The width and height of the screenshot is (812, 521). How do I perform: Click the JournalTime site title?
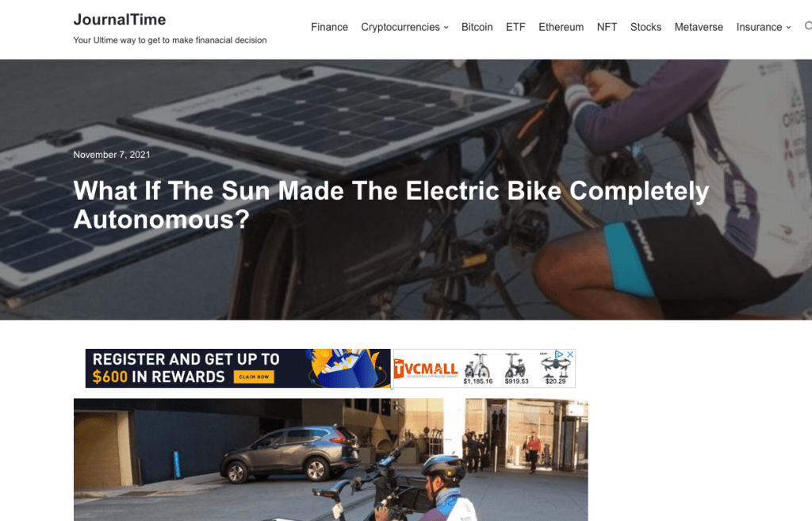tap(120, 20)
